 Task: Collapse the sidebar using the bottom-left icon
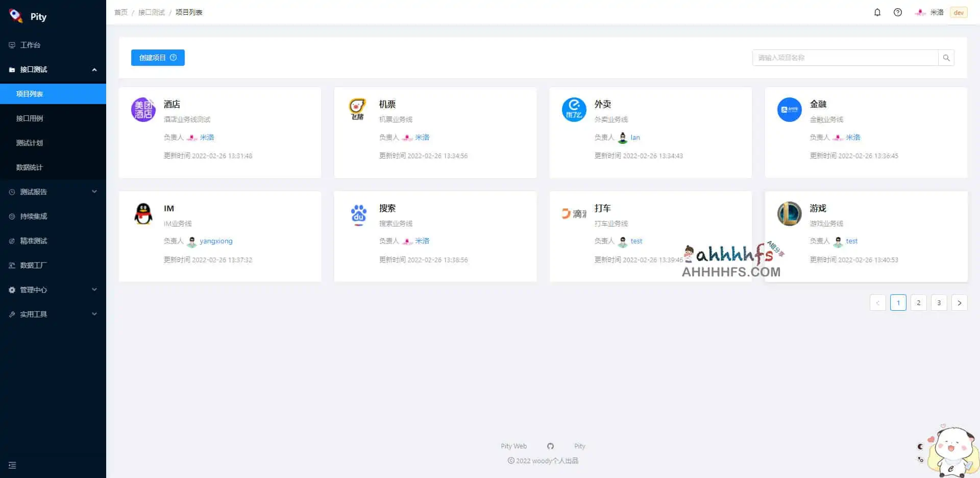(12, 465)
